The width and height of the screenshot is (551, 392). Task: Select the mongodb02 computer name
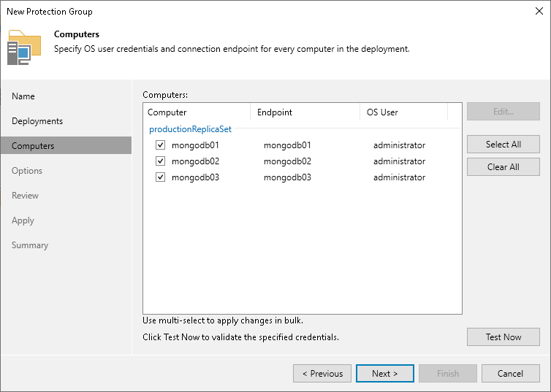(195, 161)
